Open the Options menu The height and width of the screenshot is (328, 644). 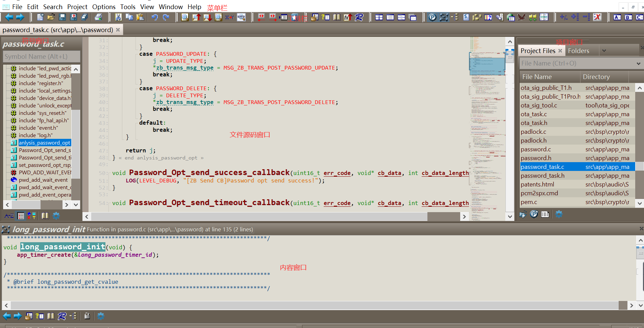click(104, 7)
